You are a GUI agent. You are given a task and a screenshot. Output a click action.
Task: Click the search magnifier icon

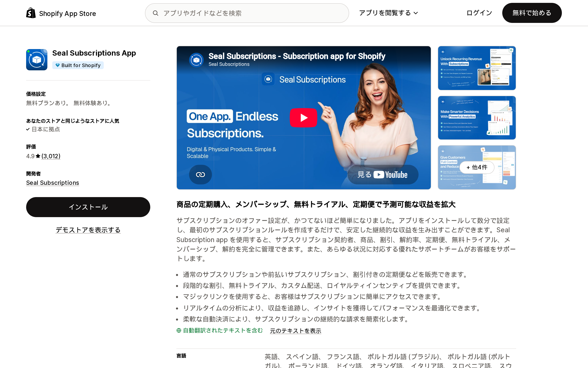pos(156,13)
